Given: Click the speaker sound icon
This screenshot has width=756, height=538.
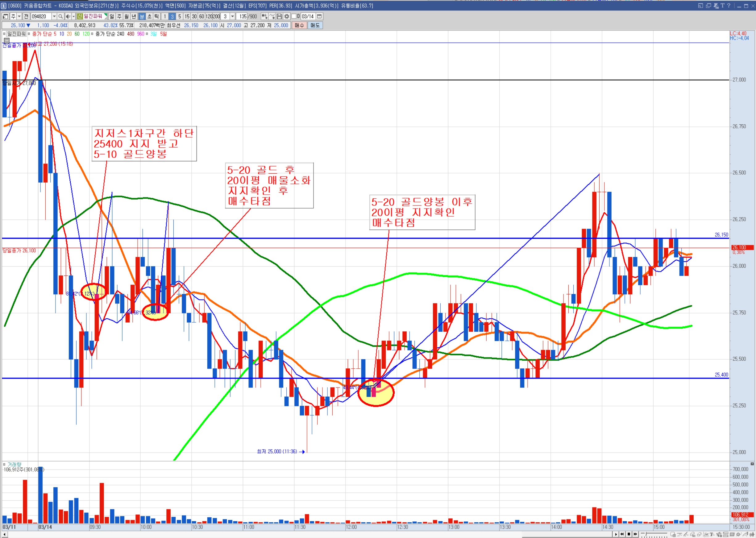Looking at the screenshot, I should (68, 16).
